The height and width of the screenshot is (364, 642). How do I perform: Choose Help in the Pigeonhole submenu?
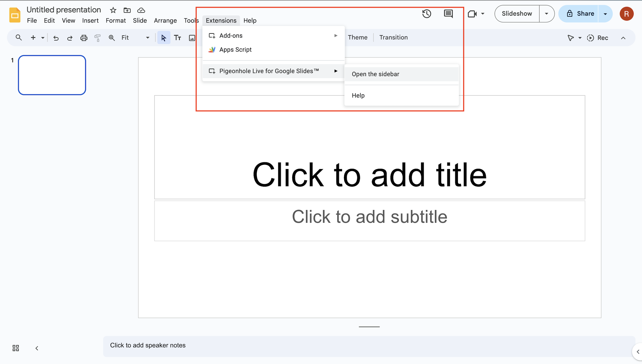(402, 96)
